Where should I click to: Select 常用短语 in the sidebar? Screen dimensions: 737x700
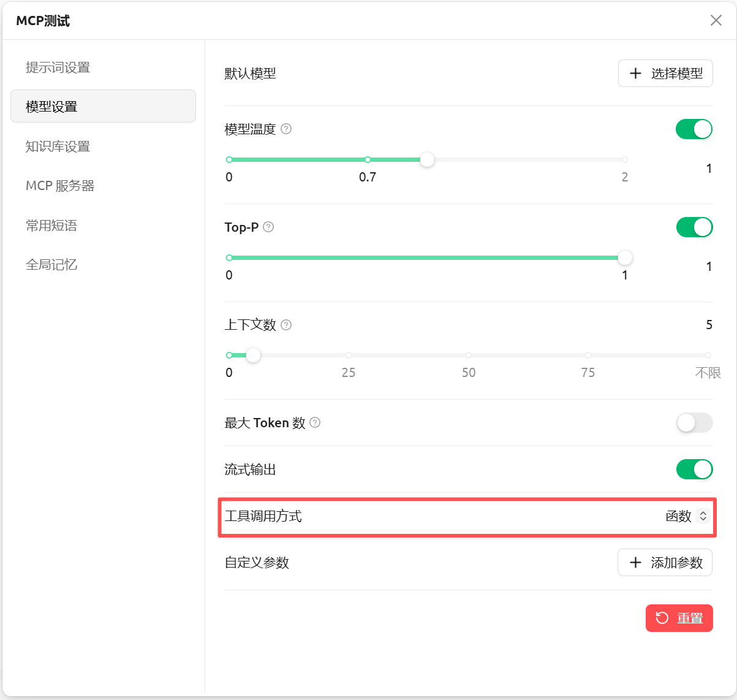click(x=51, y=226)
